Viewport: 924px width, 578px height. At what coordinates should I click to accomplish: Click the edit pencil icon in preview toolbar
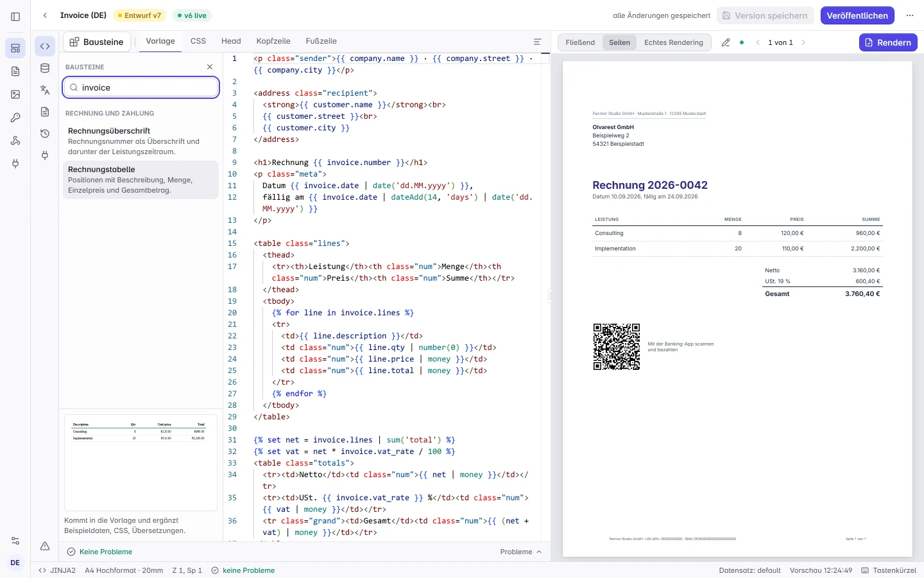pos(726,42)
